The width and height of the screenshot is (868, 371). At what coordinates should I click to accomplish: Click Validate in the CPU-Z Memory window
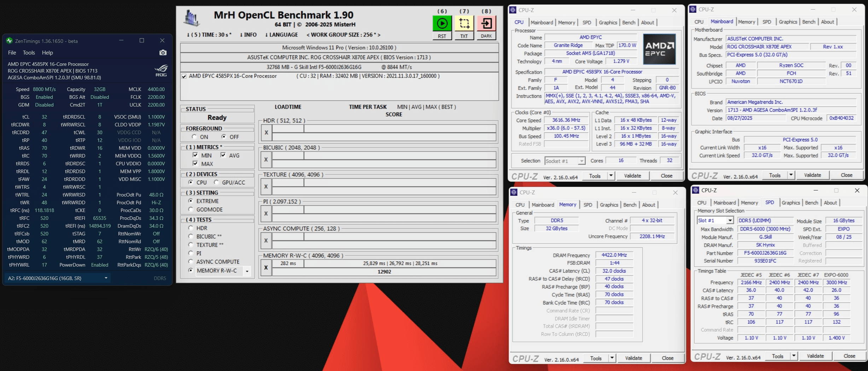(x=634, y=358)
